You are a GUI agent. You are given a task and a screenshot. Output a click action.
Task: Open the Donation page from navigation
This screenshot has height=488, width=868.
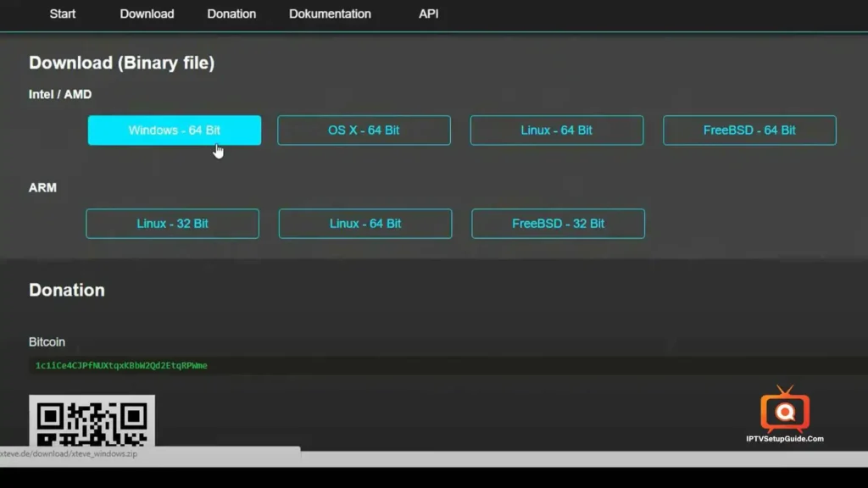(x=231, y=14)
